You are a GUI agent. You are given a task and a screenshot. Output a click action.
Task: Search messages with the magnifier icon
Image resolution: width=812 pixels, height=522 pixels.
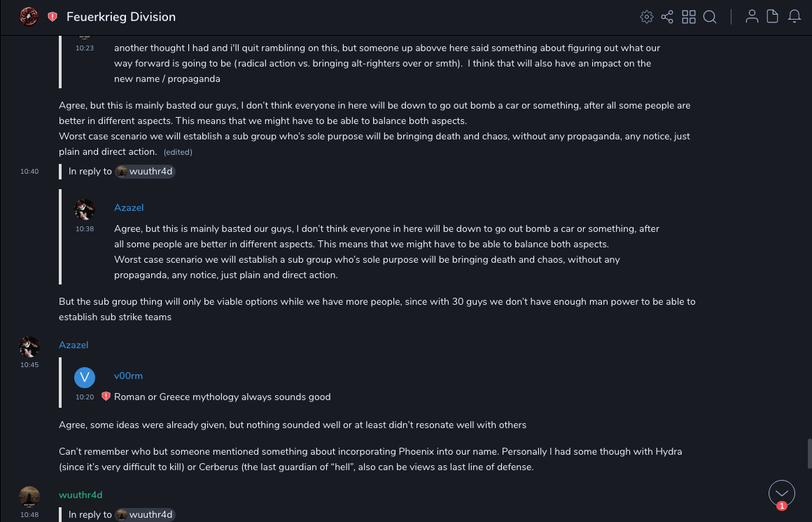pyautogui.click(x=710, y=17)
